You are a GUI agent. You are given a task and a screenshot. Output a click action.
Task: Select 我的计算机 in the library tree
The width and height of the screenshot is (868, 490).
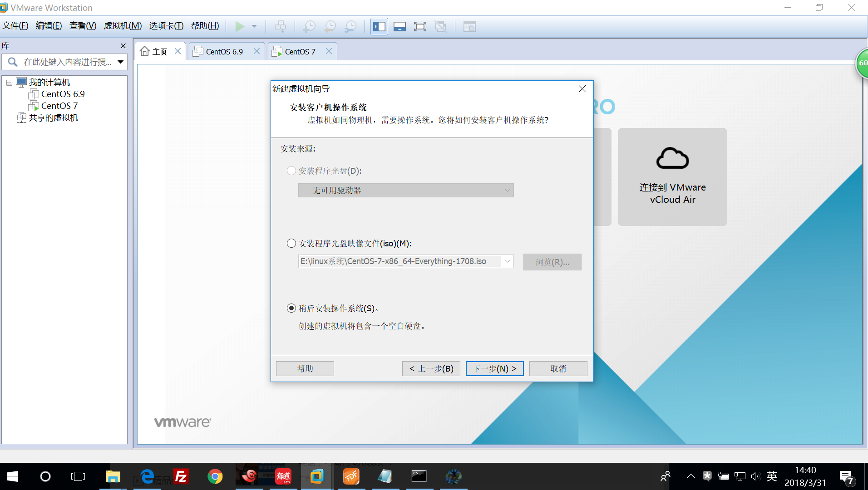coord(49,82)
